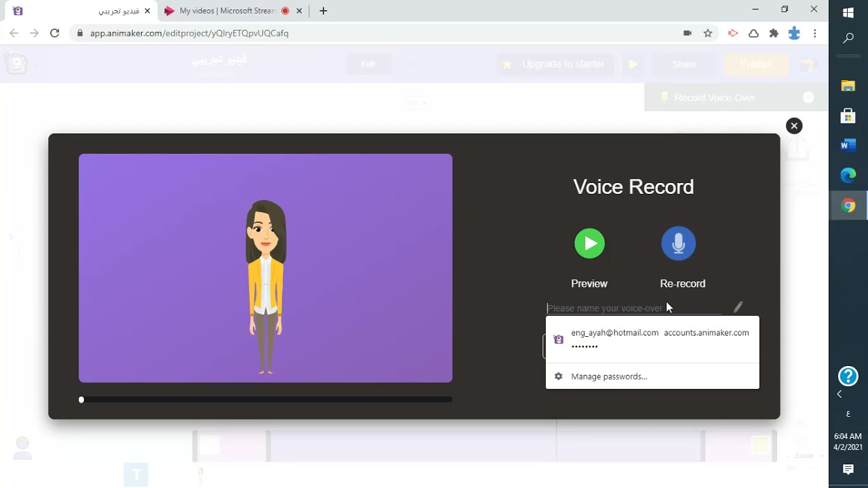
Task: Click the character avatar icon at bottom left
Action: [x=23, y=448]
